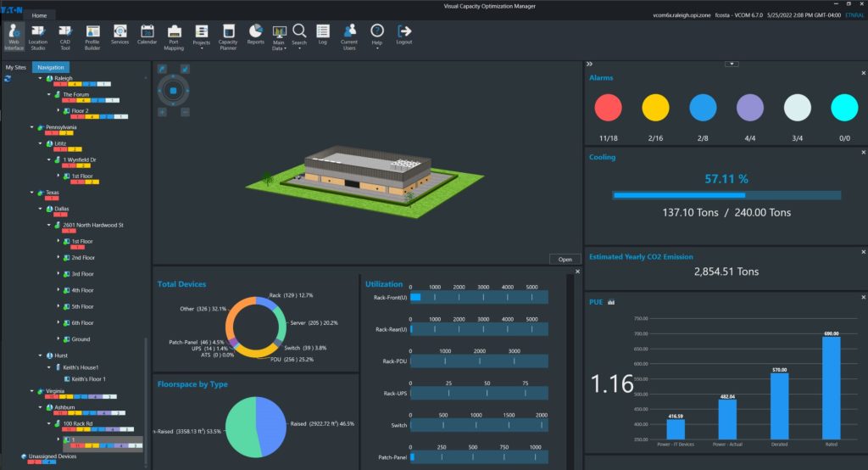Click the refresh icon under My Sites
The width and height of the screenshot is (868, 470).
(8, 78)
